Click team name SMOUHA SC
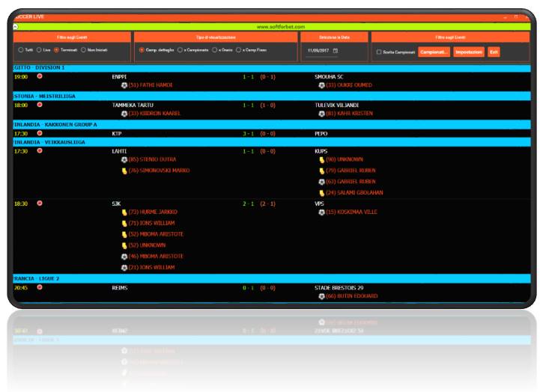 (x=329, y=77)
